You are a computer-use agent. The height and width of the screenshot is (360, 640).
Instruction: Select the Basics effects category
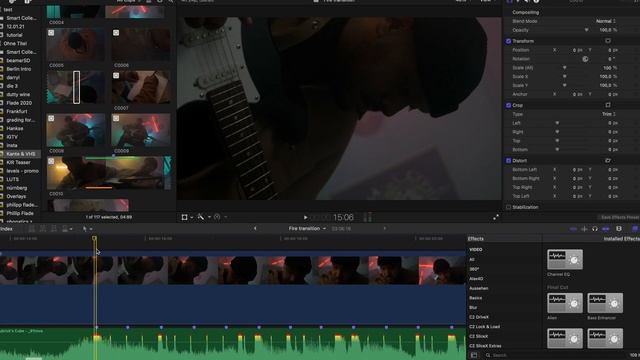pos(476,298)
